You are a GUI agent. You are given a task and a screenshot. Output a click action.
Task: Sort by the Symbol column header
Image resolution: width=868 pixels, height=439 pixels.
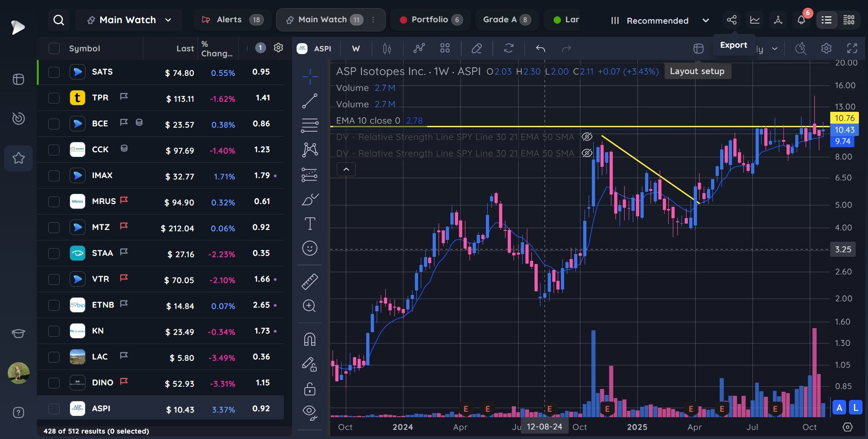pyautogui.click(x=85, y=49)
